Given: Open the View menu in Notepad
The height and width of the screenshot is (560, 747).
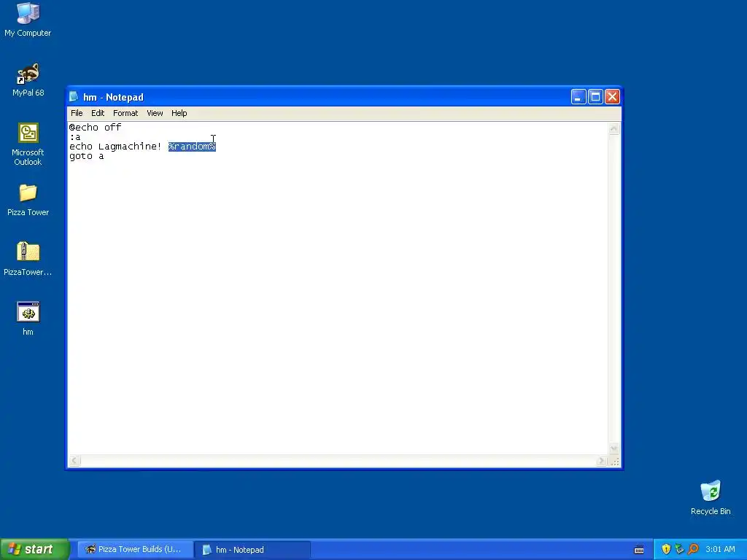Looking at the screenshot, I should pos(155,113).
